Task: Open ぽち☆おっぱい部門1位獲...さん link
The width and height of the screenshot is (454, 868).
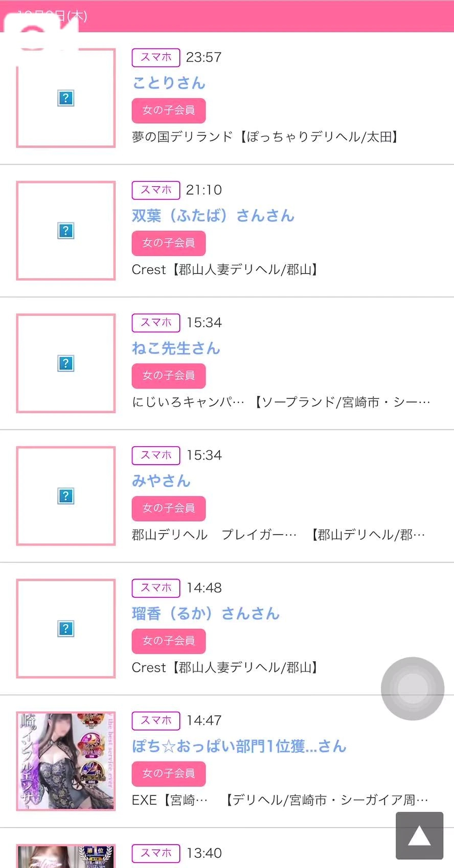Action: point(239,746)
